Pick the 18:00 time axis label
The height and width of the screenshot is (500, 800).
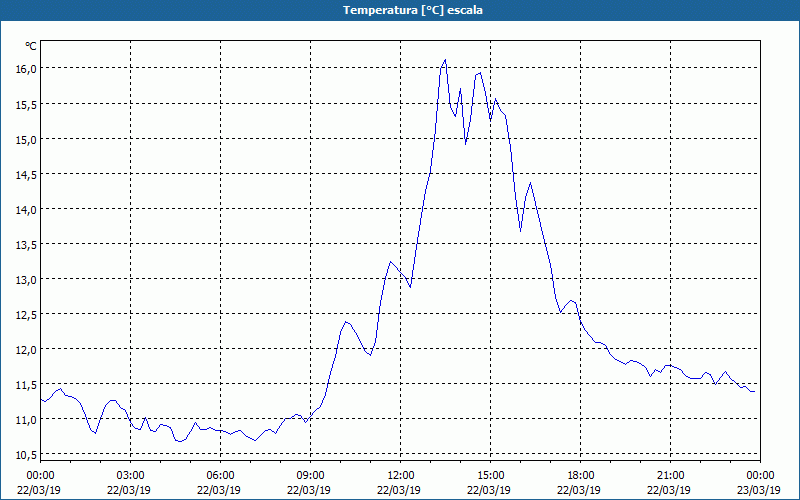coord(581,476)
